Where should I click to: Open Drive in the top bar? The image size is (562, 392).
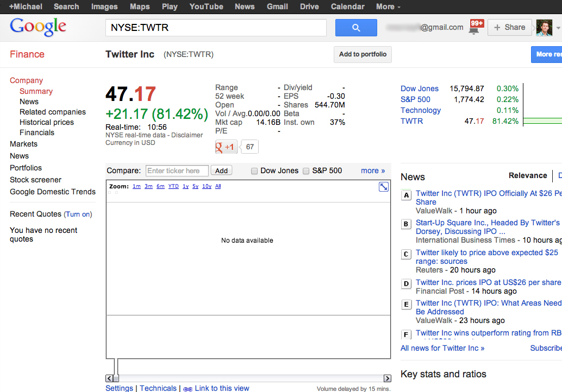[309, 7]
